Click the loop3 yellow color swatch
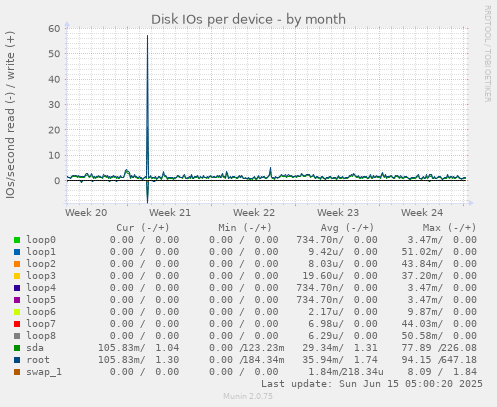This screenshot has height=407, width=497. tap(17, 276)
